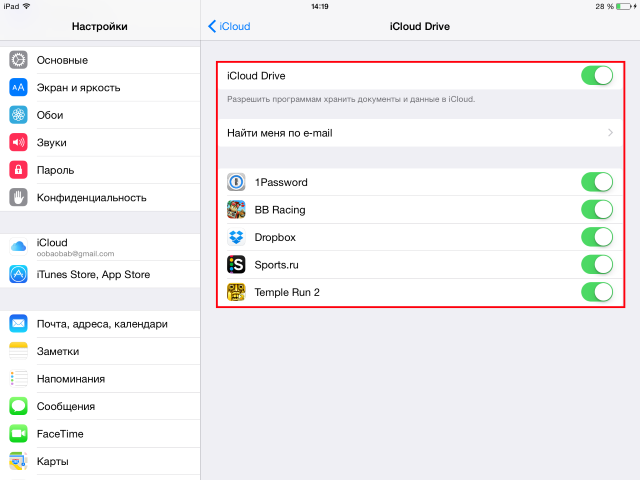The image size is (640, 480).
Task: Tap the Dropbox app icon
Action: tap(236, 237)
